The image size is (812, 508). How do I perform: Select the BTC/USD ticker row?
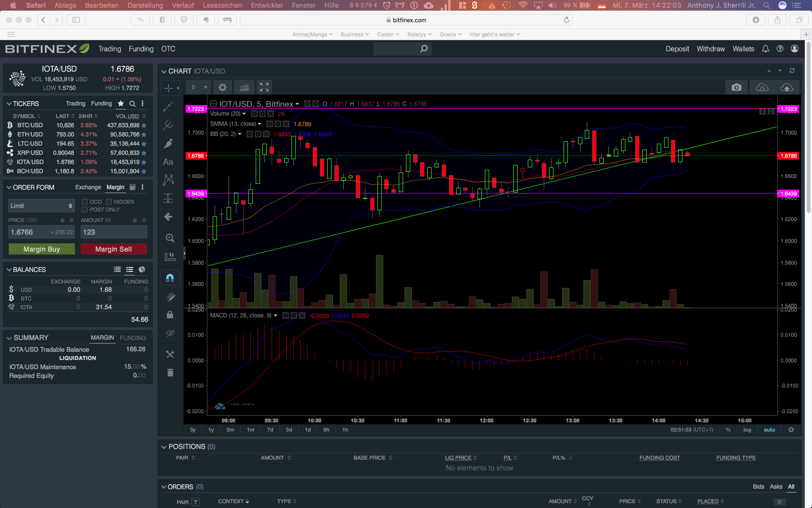coord(76,125)
